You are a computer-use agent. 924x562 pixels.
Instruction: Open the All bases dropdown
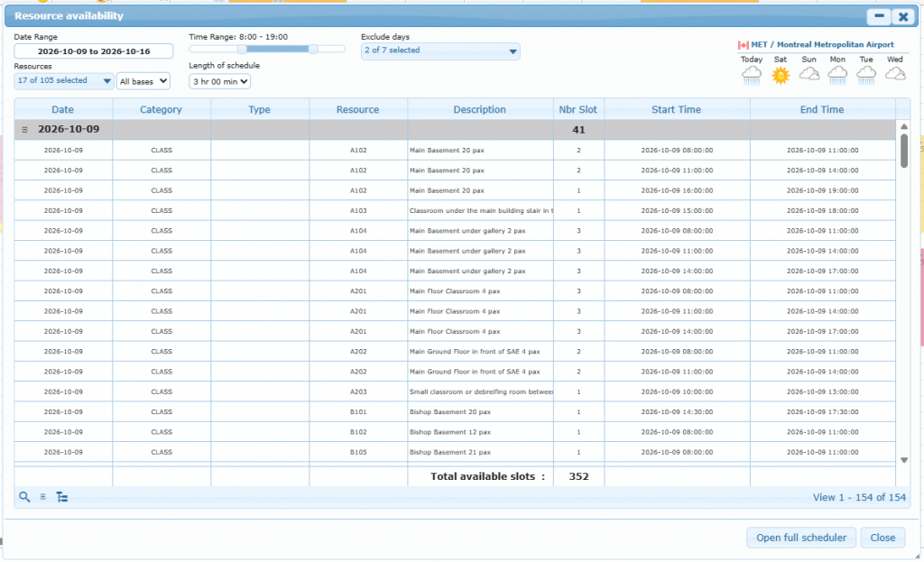click(143, 81)
